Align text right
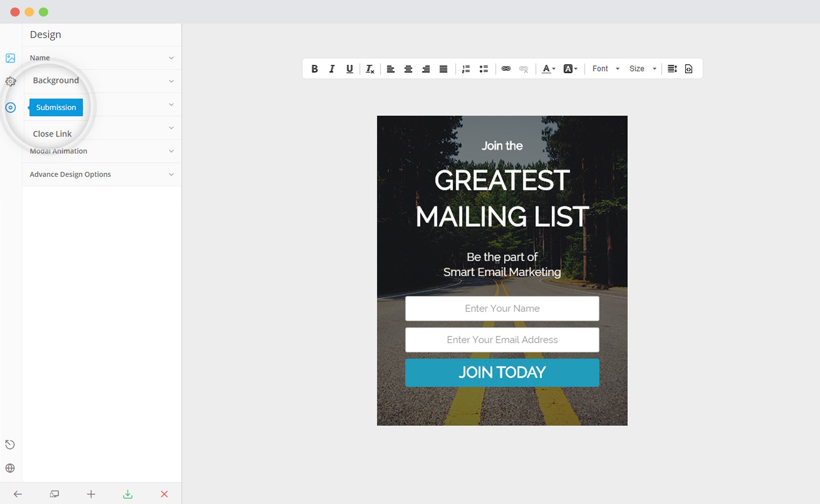The width and height of the screenshot is (820, 504). 426,69
